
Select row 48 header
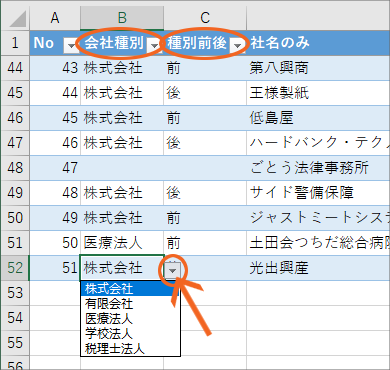[x=15, y=168]
